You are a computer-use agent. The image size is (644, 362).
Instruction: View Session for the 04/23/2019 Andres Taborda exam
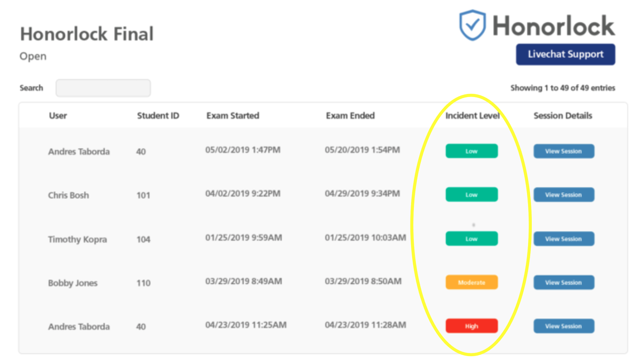point(563,326)
